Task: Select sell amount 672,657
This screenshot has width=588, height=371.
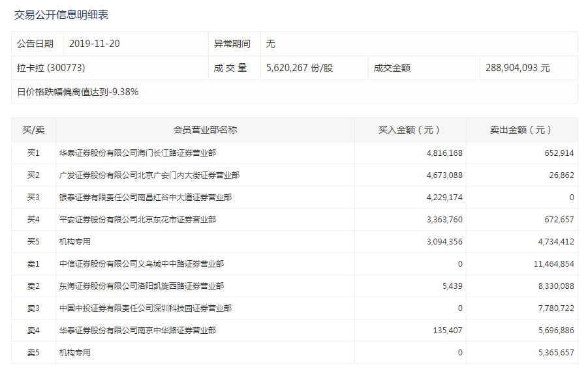Action: [559, 219]
